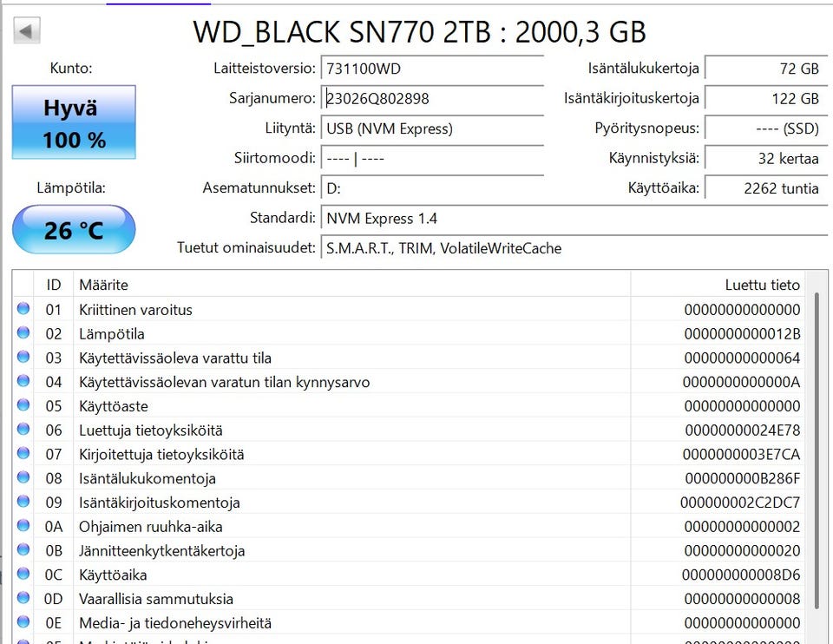Click the status orb for Isäntälukukomentoja
Viewport: 833px width, 644px height.
tap(23, 477)
